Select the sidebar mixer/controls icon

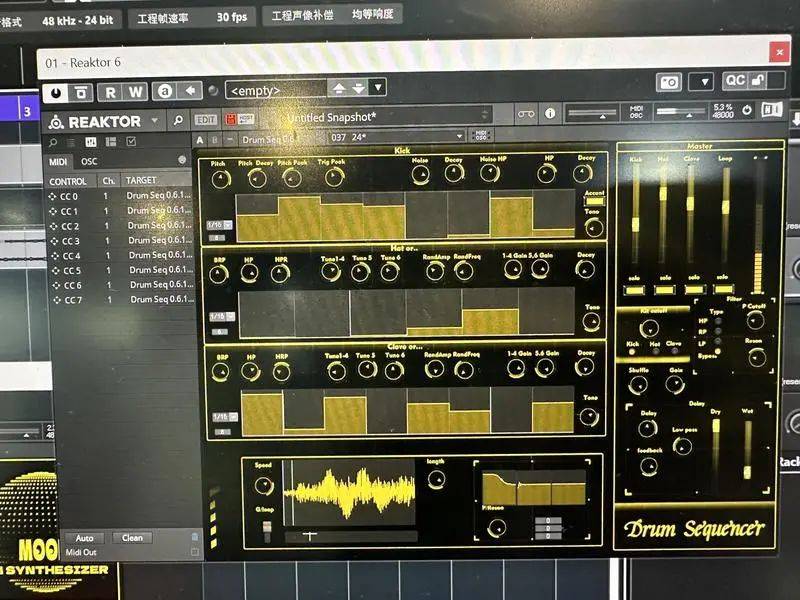[91, 142]
